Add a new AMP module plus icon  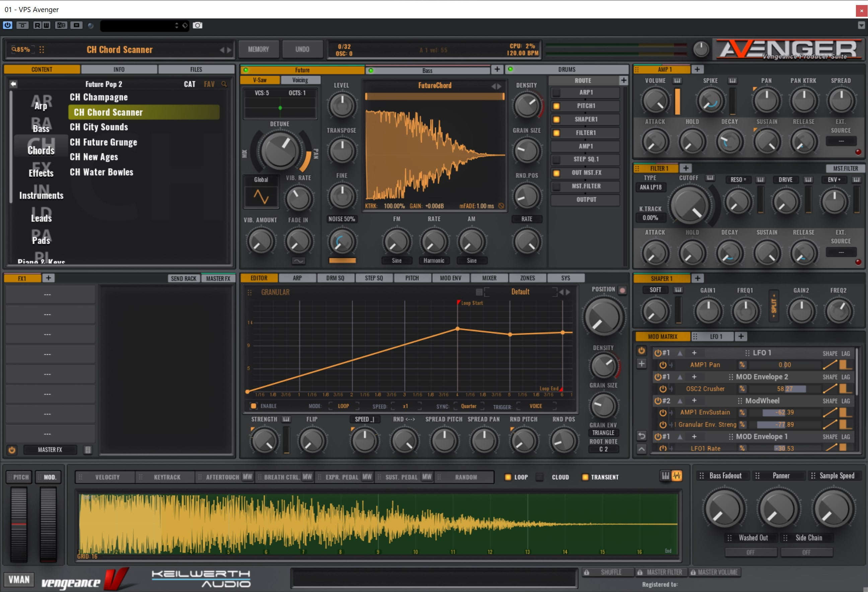697,69
